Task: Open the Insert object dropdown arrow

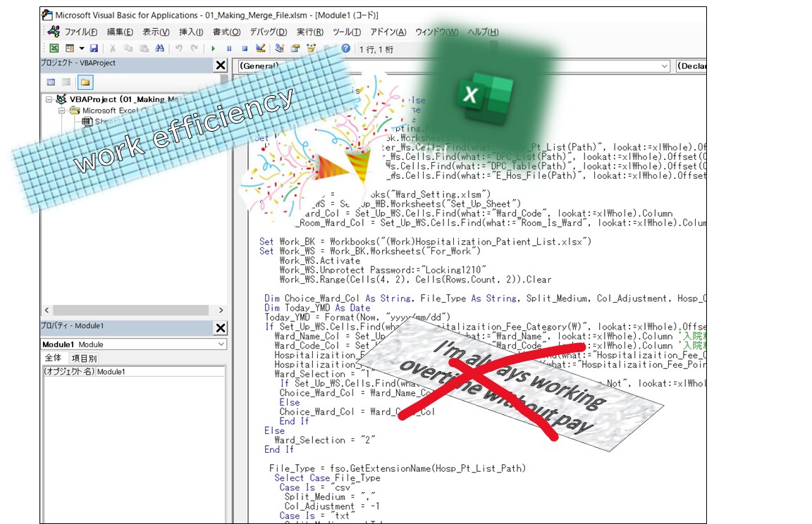Action: pyautogui.click(x=82, y=48)
